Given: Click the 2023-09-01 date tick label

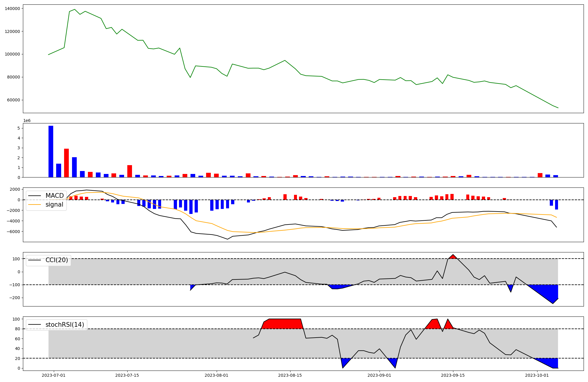Looking at the screenshot, I should [380, 375].
